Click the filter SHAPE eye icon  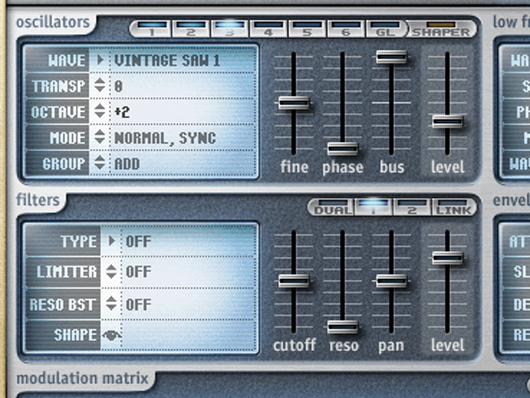(112, 335)
